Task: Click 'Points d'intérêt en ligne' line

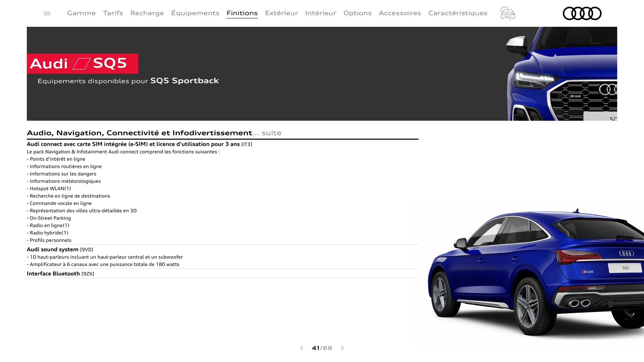Action: point(56,159)
